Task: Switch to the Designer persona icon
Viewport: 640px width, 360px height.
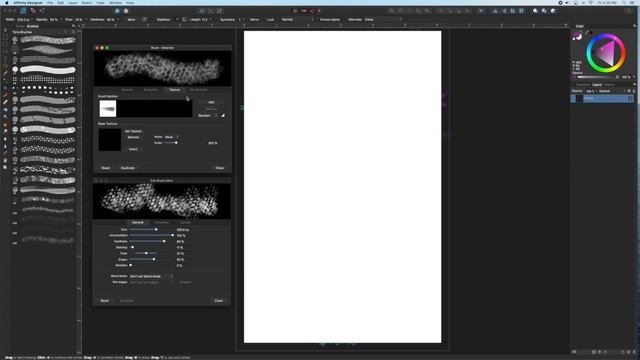Action: [23, 11]
